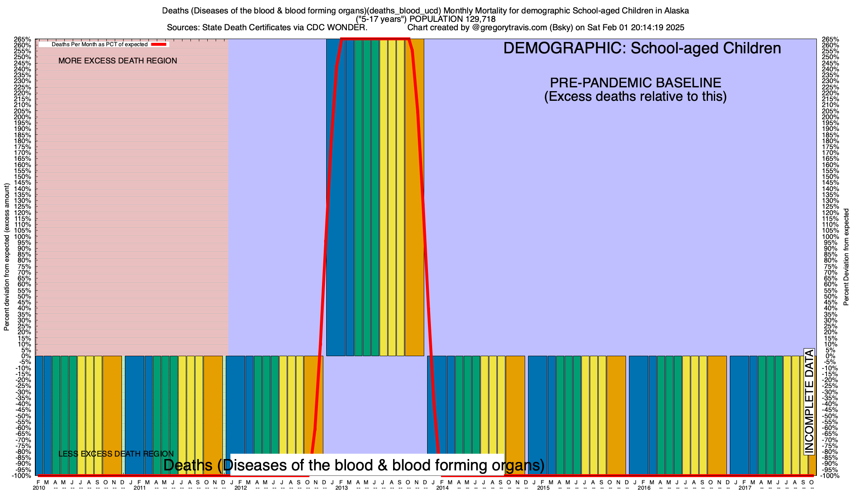Click the 'LESS EXCESS DEATH REGION' label

point(116,454)
